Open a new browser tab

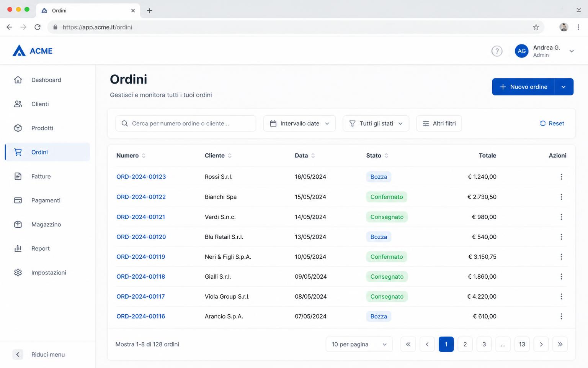tap(150, 11)
